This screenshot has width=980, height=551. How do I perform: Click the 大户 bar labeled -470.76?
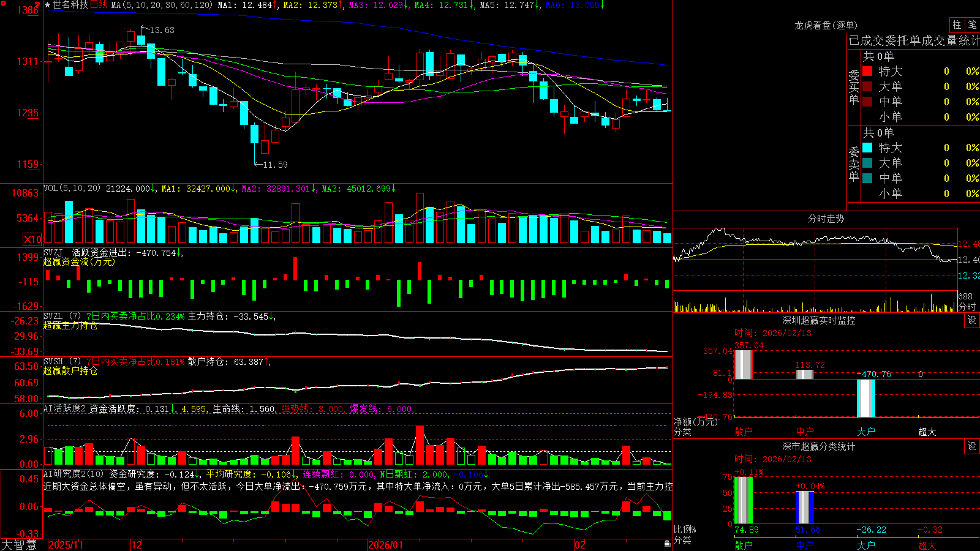tap(866, 398)
